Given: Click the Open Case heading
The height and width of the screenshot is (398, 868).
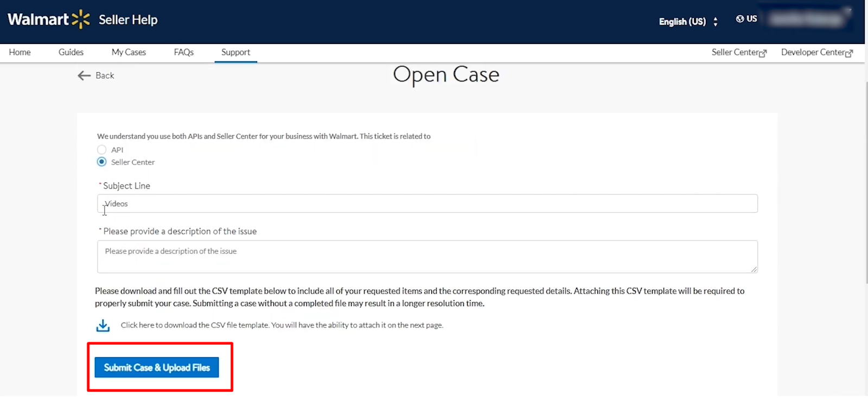Looking at the screenshot, I should pyautogui.click(x=446, y=75).
